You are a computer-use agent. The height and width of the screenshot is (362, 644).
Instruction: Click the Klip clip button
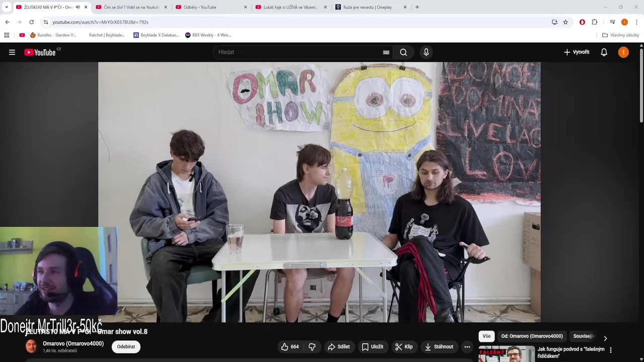(404, 347)
